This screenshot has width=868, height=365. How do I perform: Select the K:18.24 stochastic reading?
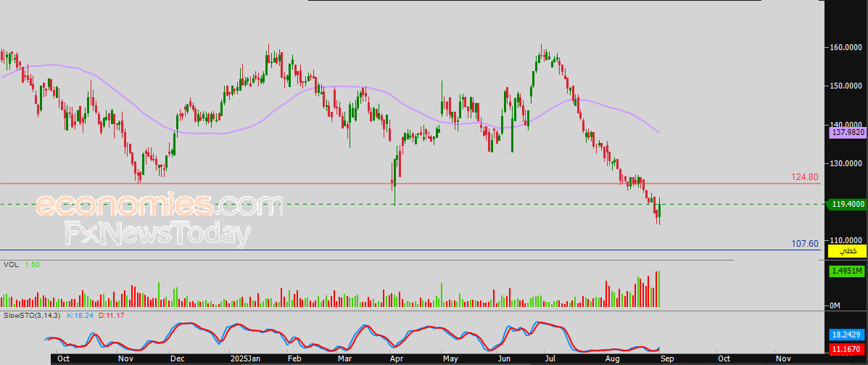pyautogui.click(x=80, y=315)
